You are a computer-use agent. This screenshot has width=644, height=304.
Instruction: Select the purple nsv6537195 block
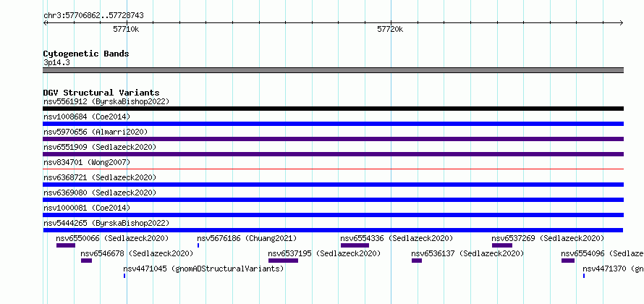pyautogui.click(x=283, y=261)
